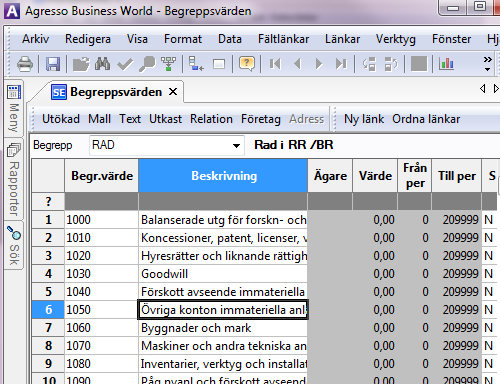
Task: Select row number 6 header
Action: (x=48, y=310)
